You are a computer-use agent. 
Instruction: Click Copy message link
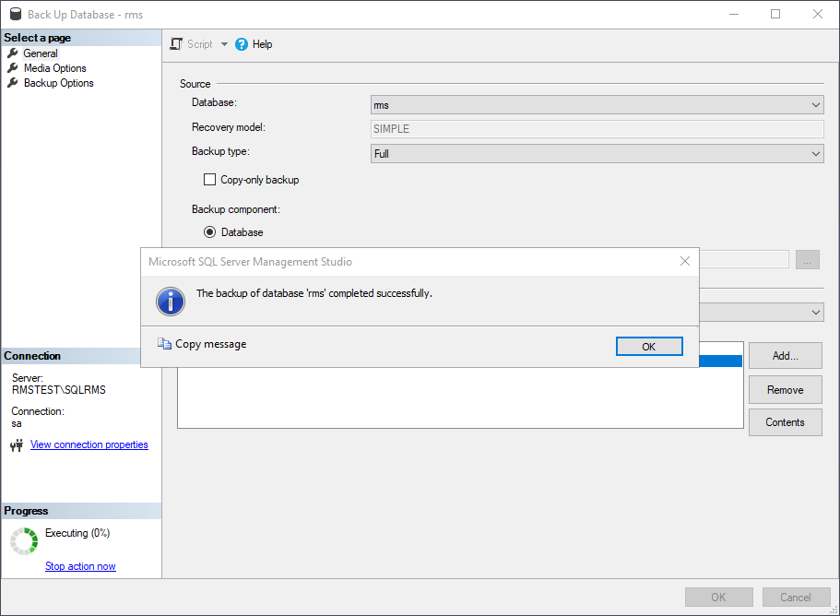tap(210, 344)
